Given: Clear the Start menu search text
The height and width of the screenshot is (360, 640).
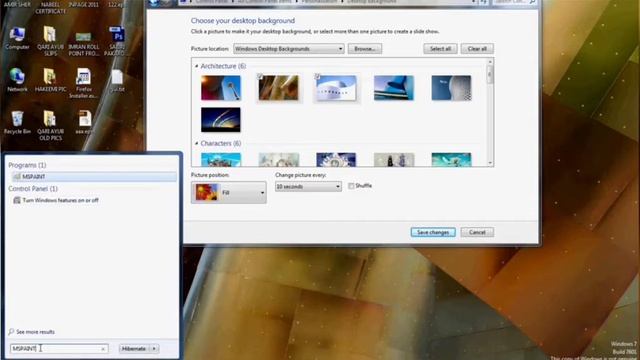Looking at the screenshot, I should tap(103, 349).
